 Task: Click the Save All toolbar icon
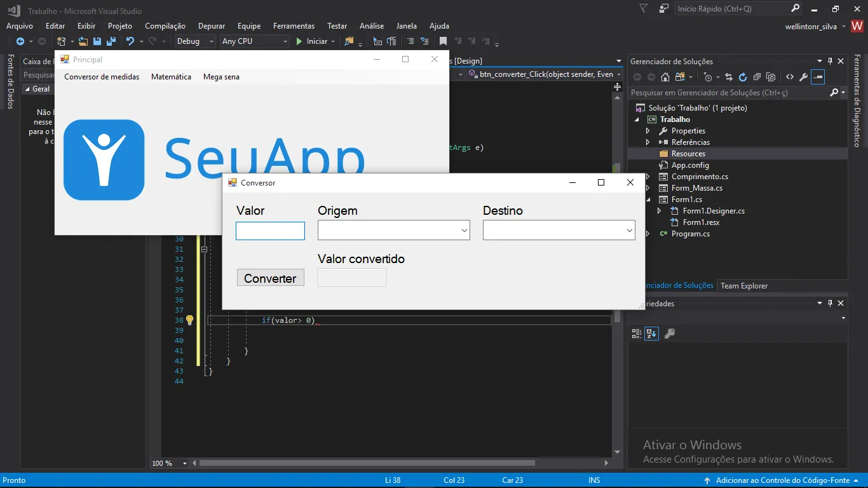click(x=111, y=41)
